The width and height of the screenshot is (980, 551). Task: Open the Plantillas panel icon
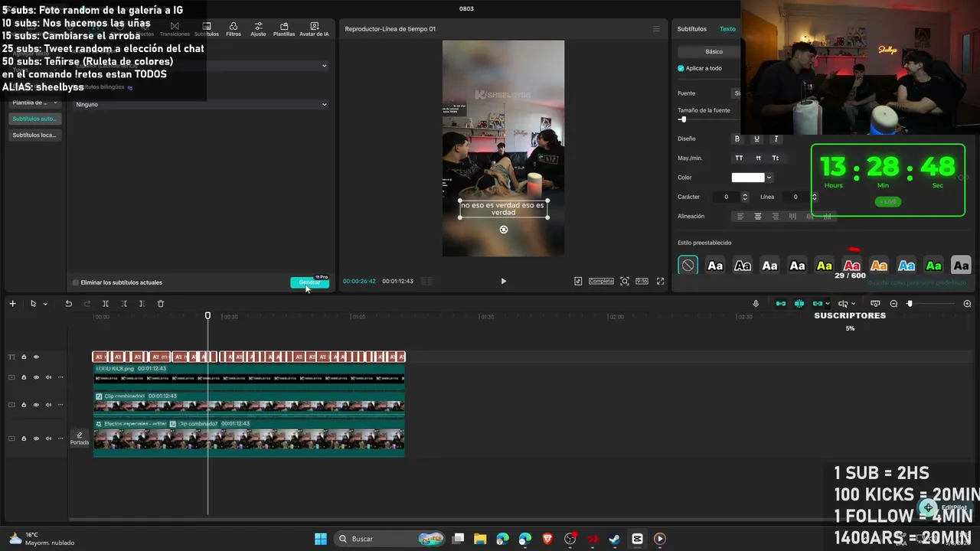(x=284, y=29)
